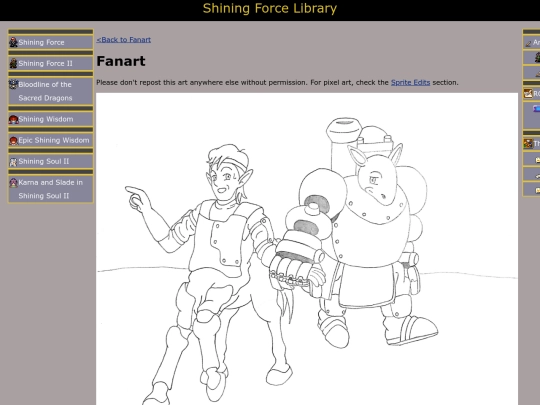This screenshot has width=540, height=405.
Task: Go to Bloodline of the Sacred Dragons
Action: click(x=51, y=91)
